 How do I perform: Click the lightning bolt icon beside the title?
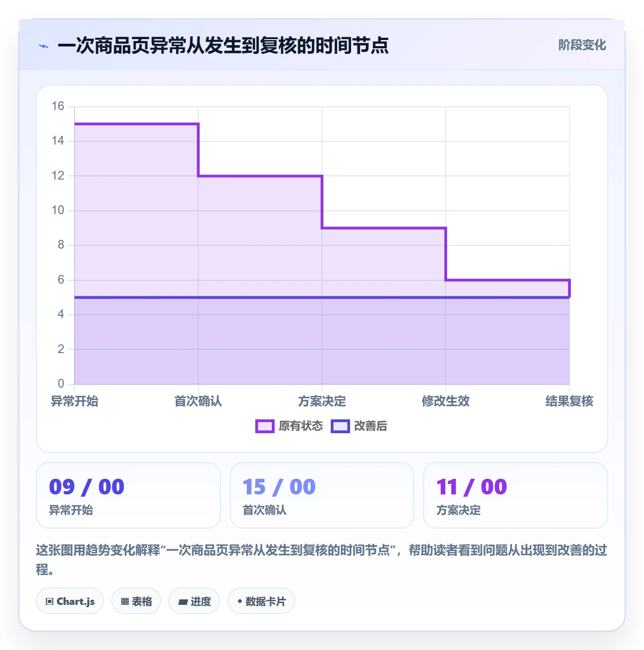pos(44,46)
